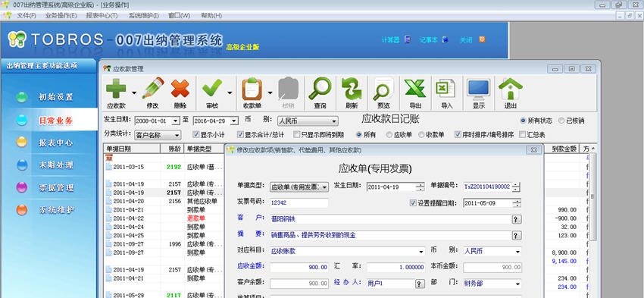Click the 经办人 lookup question-mark button
This screenshot has width=644, height=298.
click(420, 284)
